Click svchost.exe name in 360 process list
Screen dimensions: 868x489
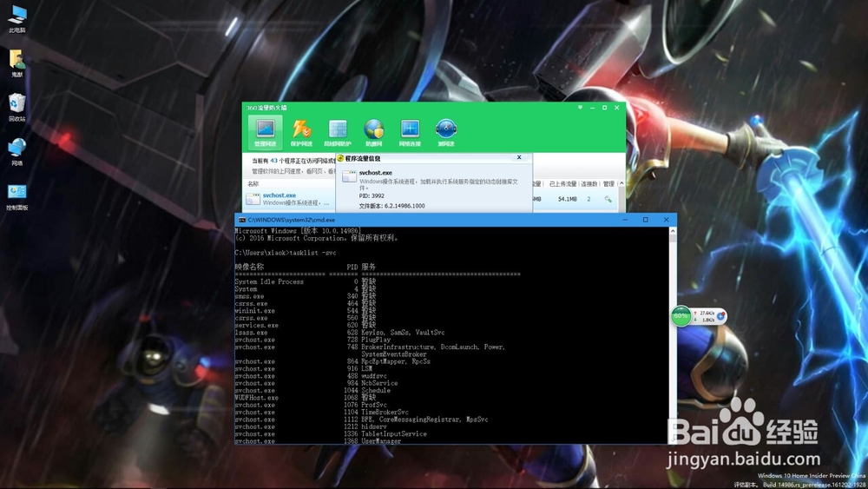pos(279,195)
